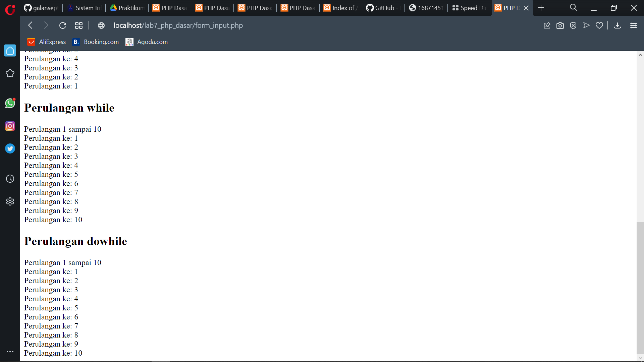This screenshot has height=362, width=644.
Task: Open browsing History from the sidebar
Action: (x=10, y=179)
